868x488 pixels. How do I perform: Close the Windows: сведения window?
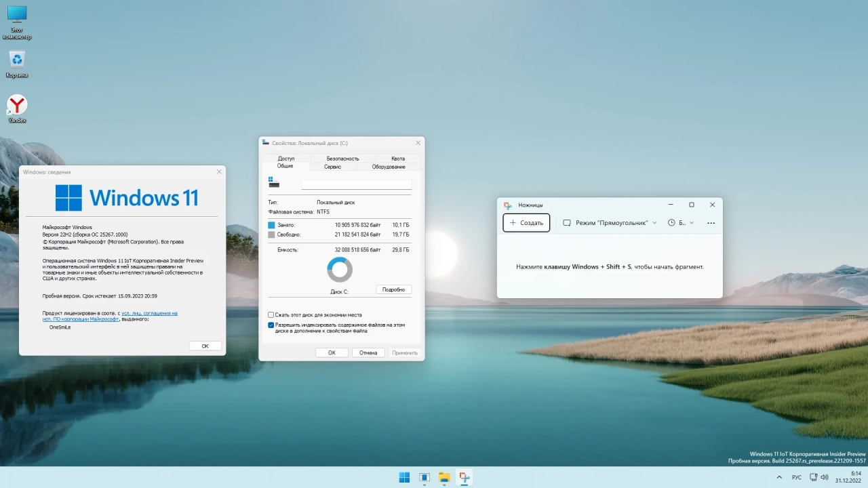[x=218, y=172]
